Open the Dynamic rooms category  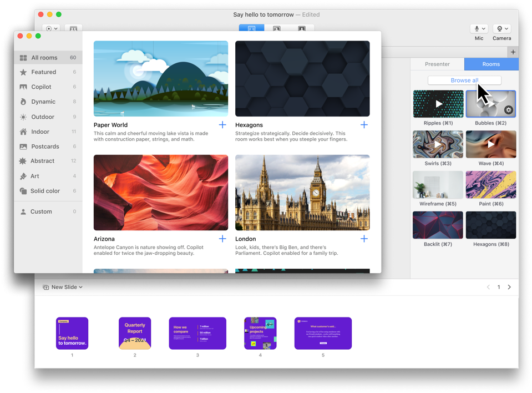(x=43, y=102)
